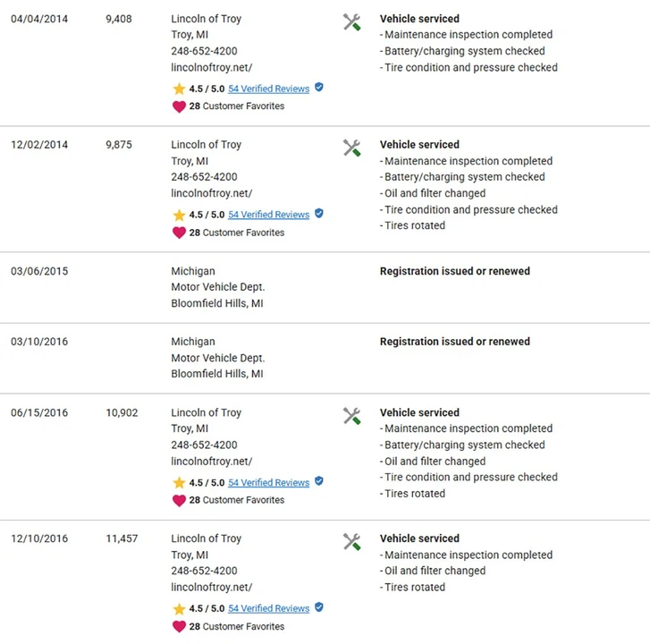Select the 03/06/2015 Registration issued or renewed record
Screen dimensions: 650x644
(325, 287)
